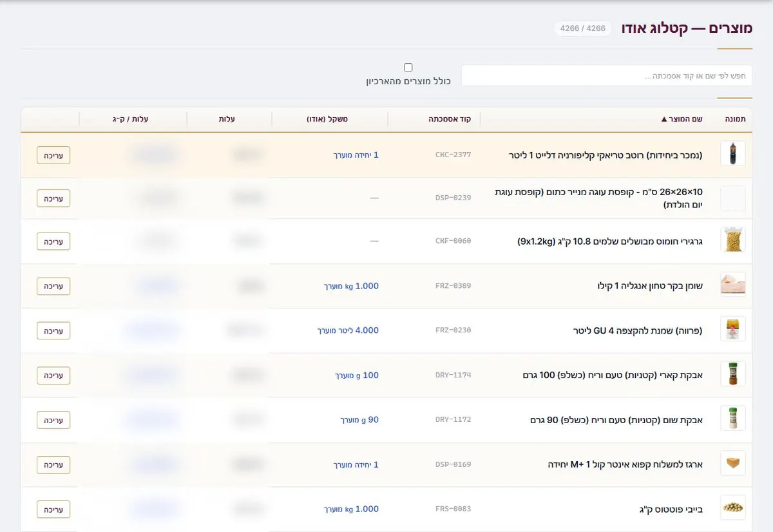Click product name 'בייבי פוטטוס ק"ג'

tap(671, 509)
